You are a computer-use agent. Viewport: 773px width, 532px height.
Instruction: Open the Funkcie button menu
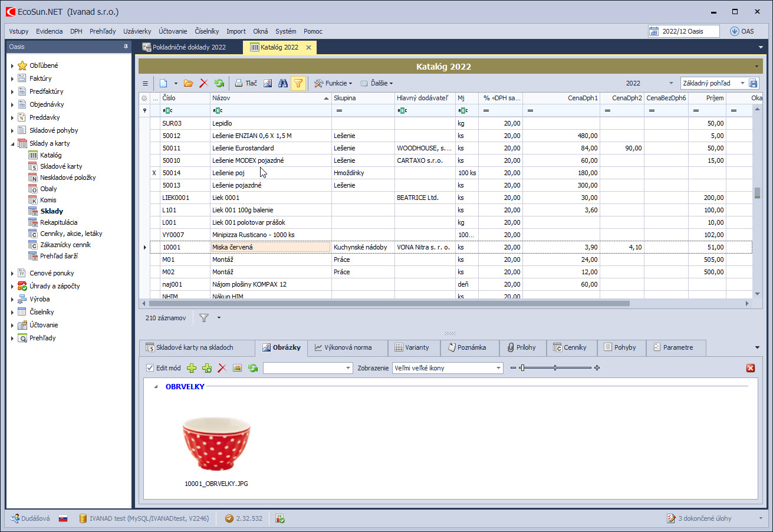(x=333, y=83)
